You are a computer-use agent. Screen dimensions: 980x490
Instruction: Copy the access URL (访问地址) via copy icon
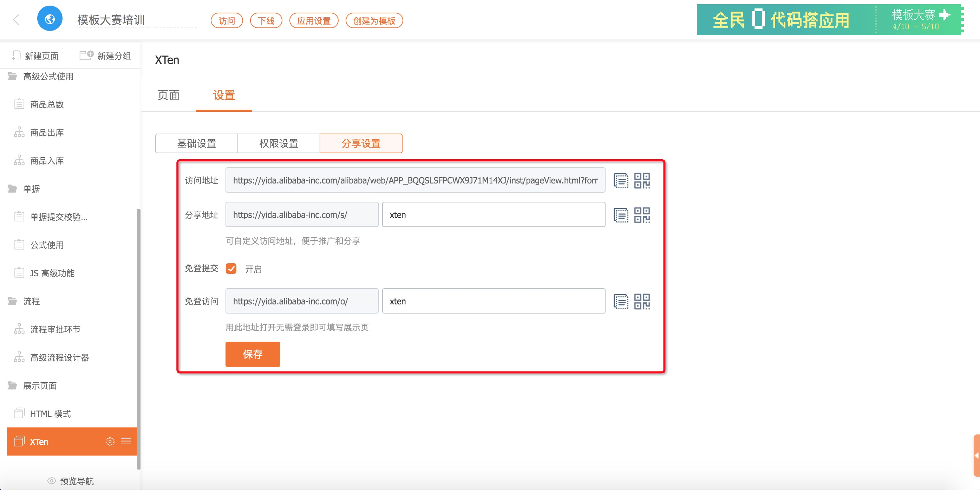click(x=620, y=180)
